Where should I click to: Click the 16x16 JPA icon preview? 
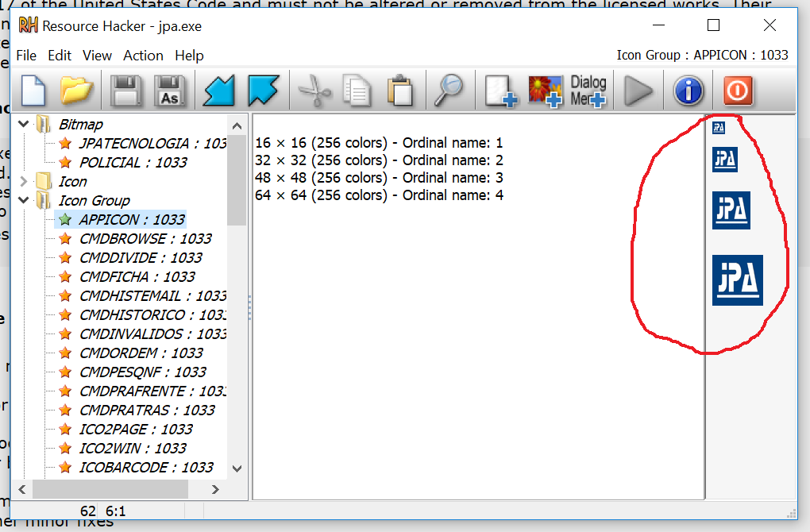(719, 128)
